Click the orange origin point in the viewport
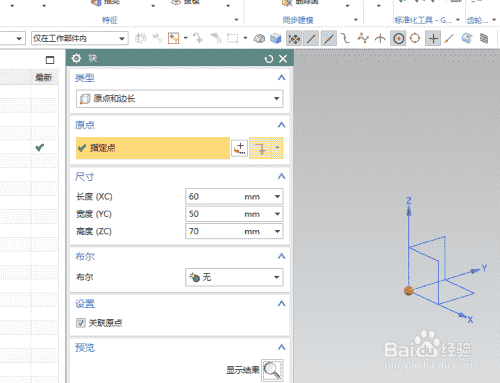This screenshot has height=383, width=500. click(x=409, y=291)
